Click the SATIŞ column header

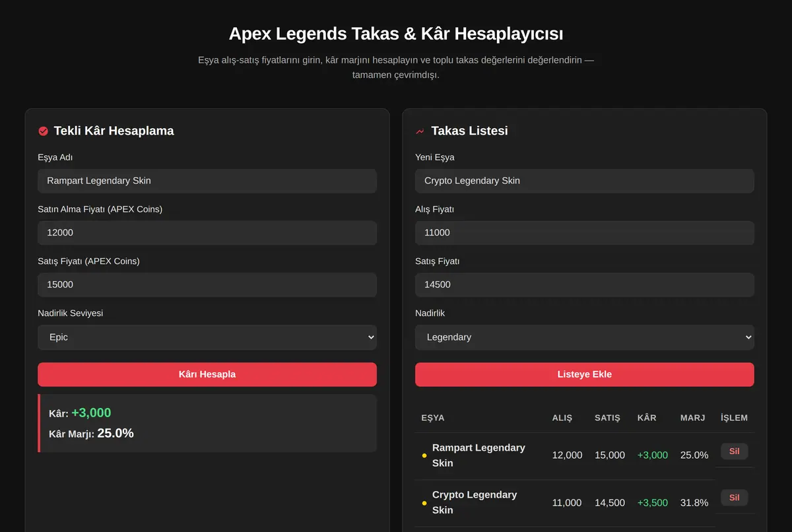point(607,418)
